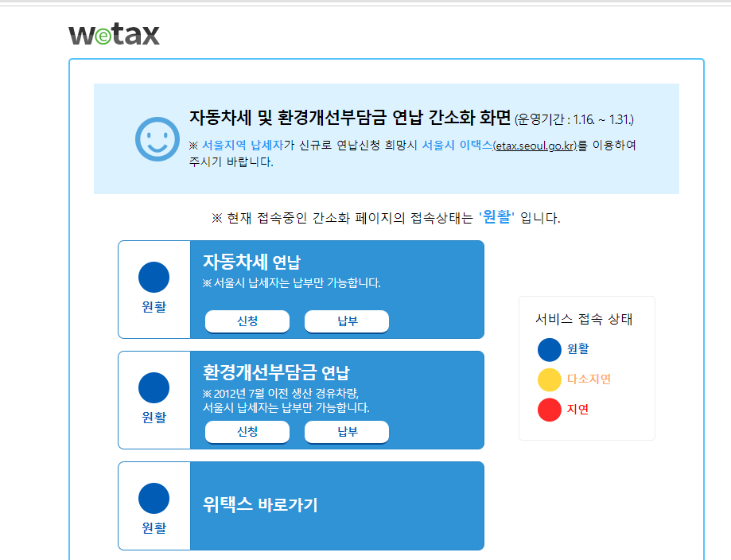Click the 납부 button under 자동차세 연납
Image resolution: width=731 pixels, height=560 pixels.
(x=346, y=321)
